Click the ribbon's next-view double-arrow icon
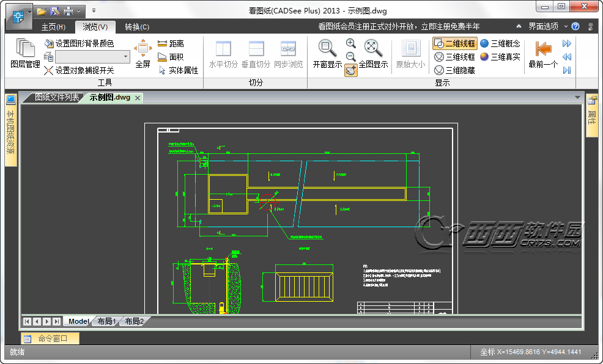 [x=567, y=43]
